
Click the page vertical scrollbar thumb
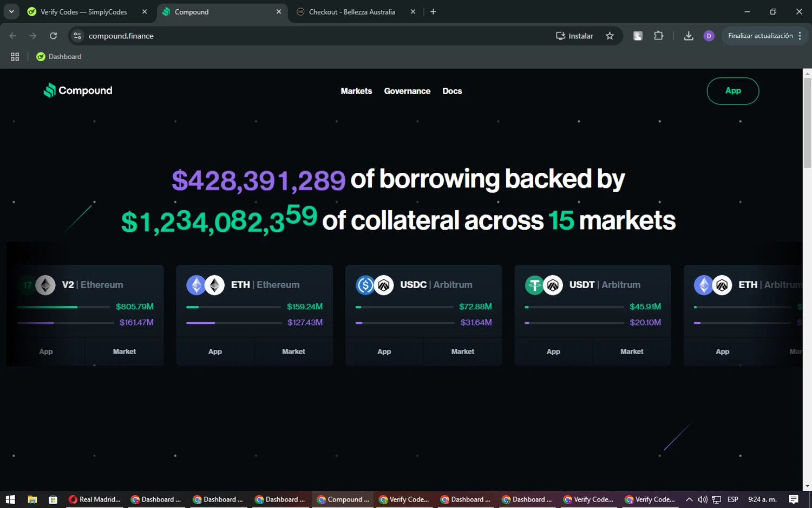coord(807,123)
